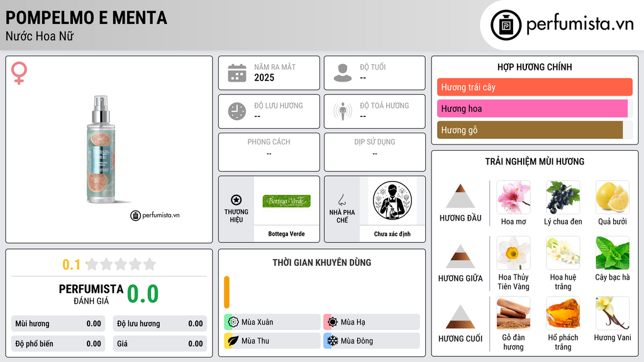Click the Hương đầu pyramid icon

click(x=460, y=196)
